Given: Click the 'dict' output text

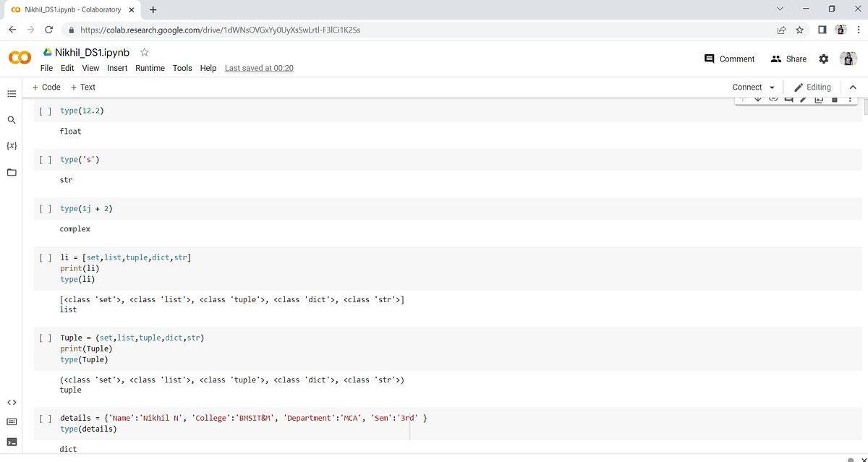Looking at the screenshot, I should 69,449.
